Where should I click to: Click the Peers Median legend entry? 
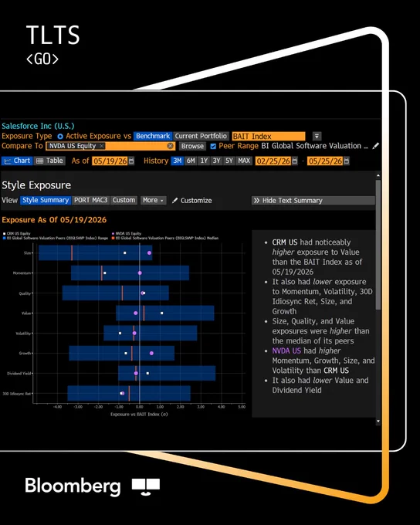pyautogui.click(x=165, y=238)
